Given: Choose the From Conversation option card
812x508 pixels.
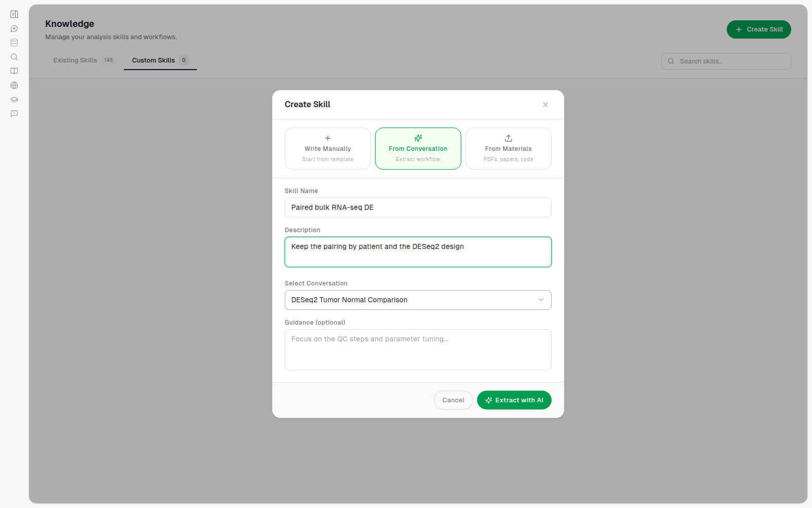Looking at the screenshot, I should pos(418,148).
